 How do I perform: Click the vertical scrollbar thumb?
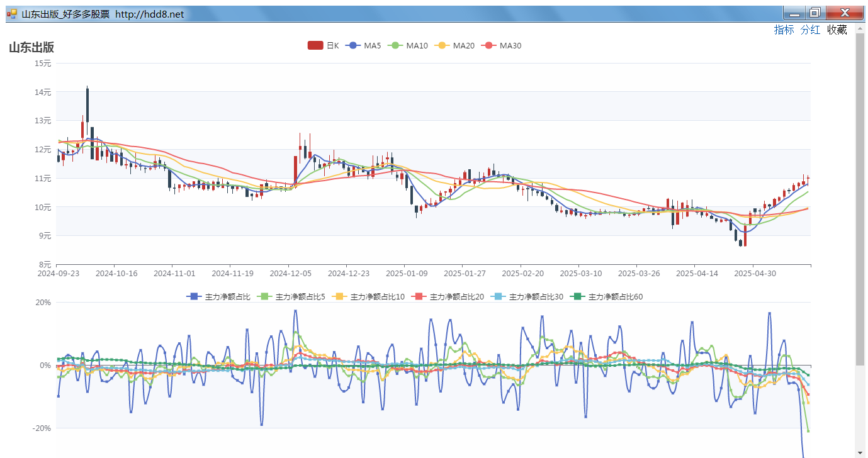coord(860,199)
